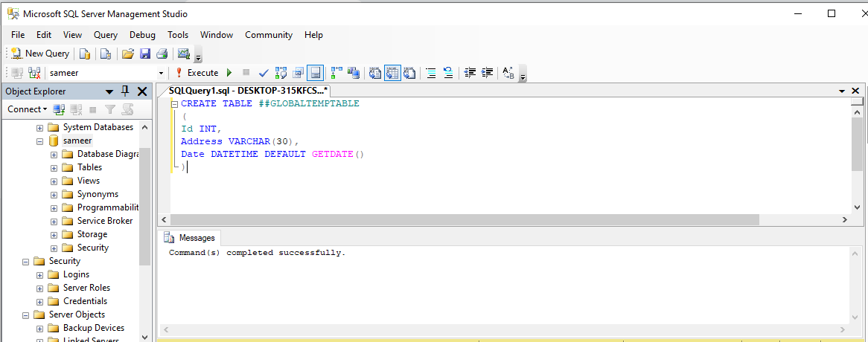Click the red exclamation Execute button
The width and height of the screenshot is (868, 342).
point(197,72)
